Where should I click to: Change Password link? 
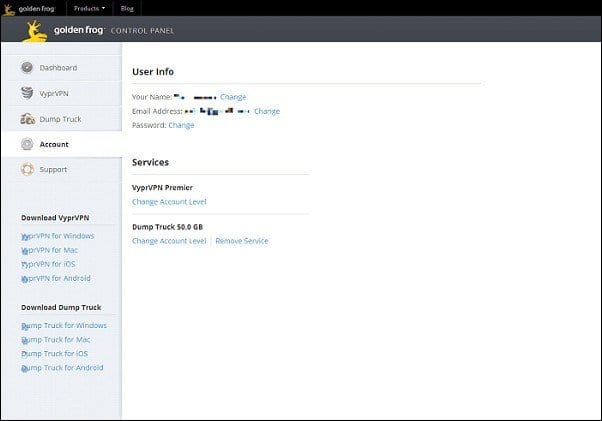pyautogui.click(x=181, y=125)
